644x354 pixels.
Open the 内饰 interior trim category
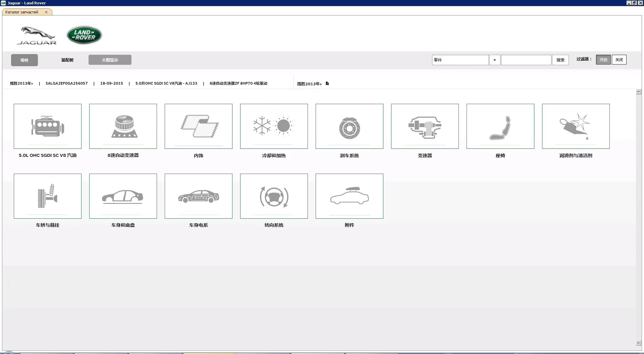[x=199, y=126]
